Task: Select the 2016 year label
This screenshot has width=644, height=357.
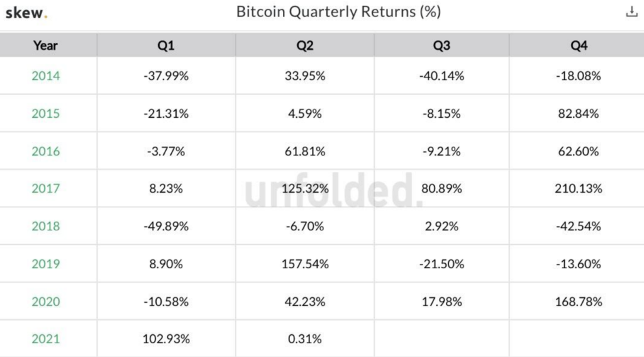Action: 46,151
